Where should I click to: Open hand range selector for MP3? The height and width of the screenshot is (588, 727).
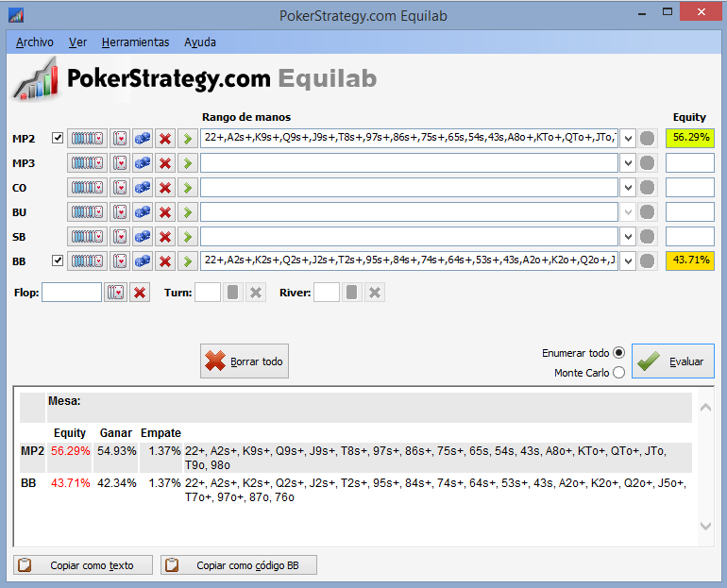(x=87, y=162)
